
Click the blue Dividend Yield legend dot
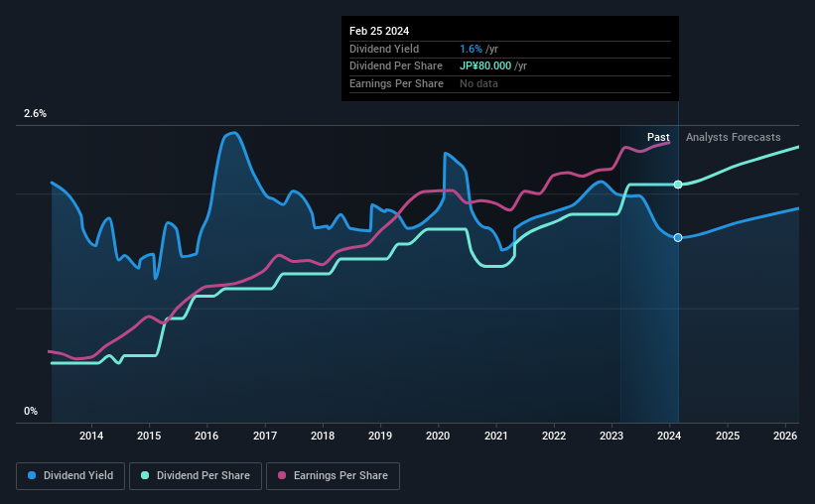pos(32,475)
